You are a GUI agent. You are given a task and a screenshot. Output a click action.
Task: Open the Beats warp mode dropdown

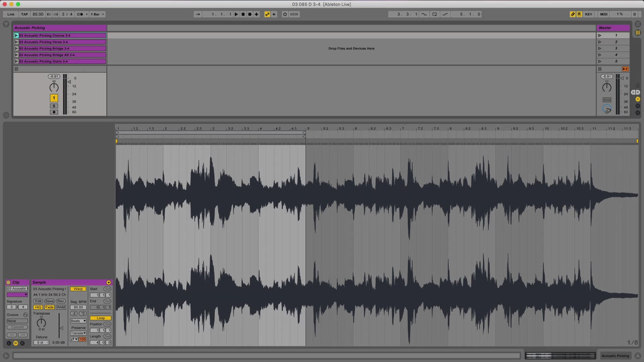pyautogui.click(x=78, y=321)
